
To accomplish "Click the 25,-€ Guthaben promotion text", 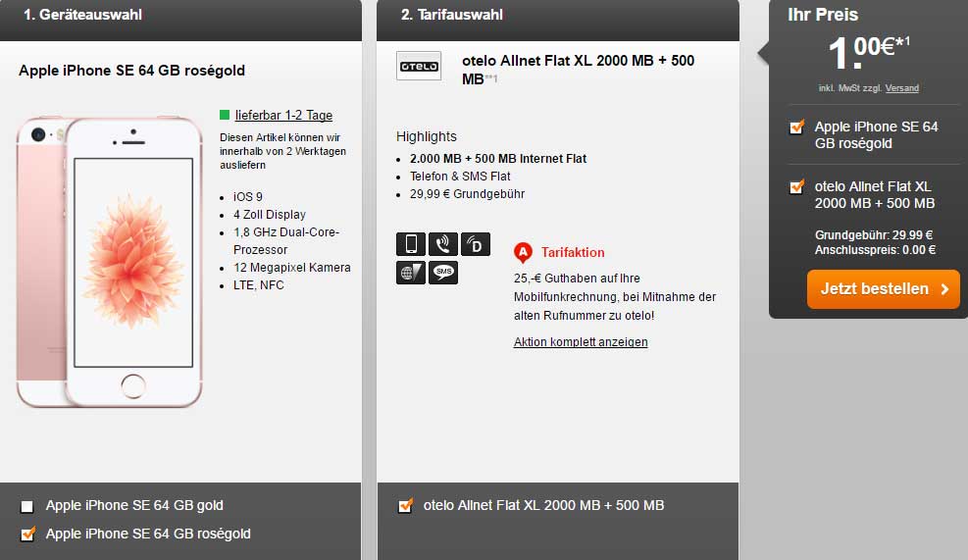I will tap(615, 297).
